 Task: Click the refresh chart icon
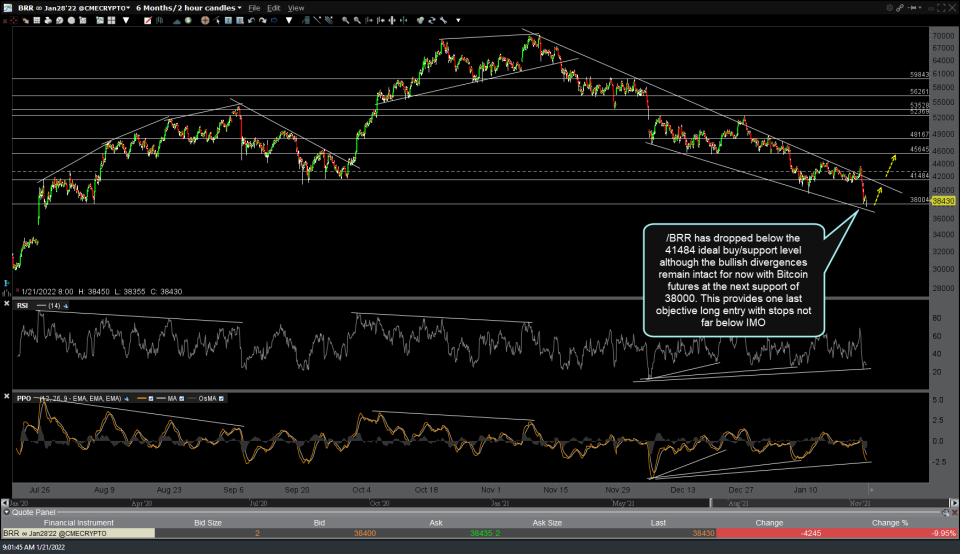pos(430,20)
